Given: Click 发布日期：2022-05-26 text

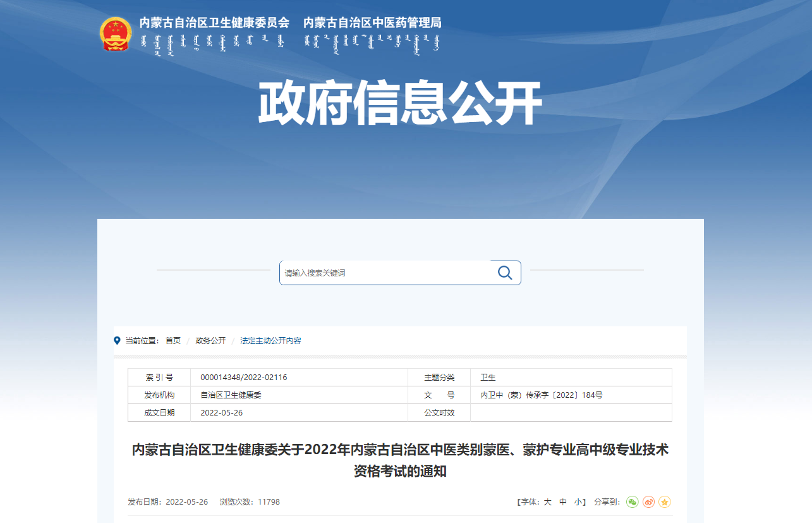Looking at the screenshot, I should [167, 501].
